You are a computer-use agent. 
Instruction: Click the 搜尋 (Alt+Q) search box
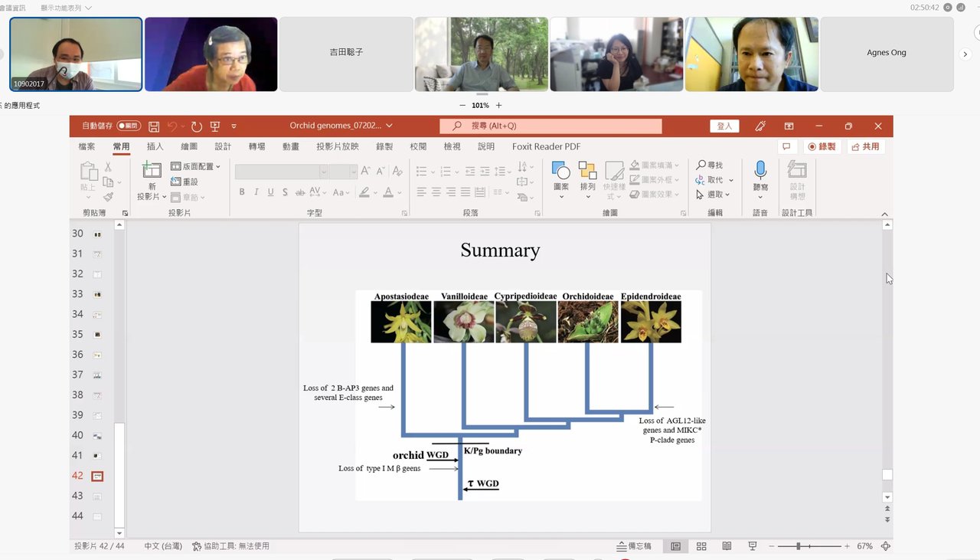click(x=550, y=126)
